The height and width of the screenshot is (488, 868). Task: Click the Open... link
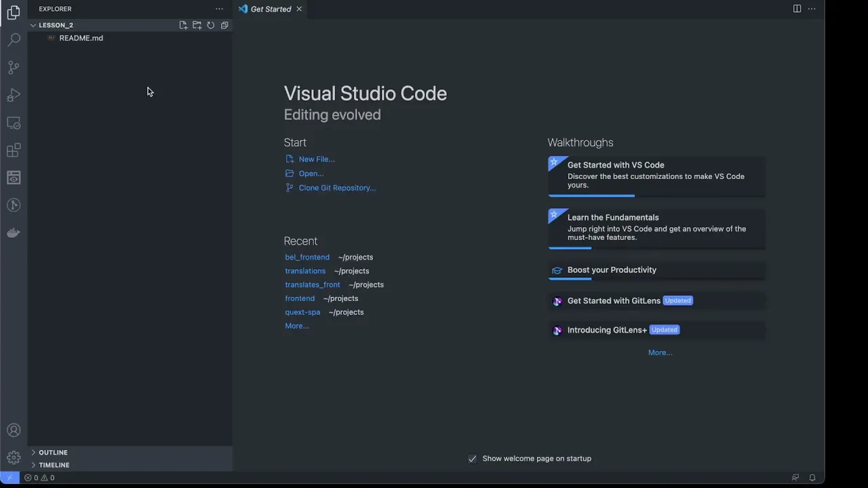311,174
